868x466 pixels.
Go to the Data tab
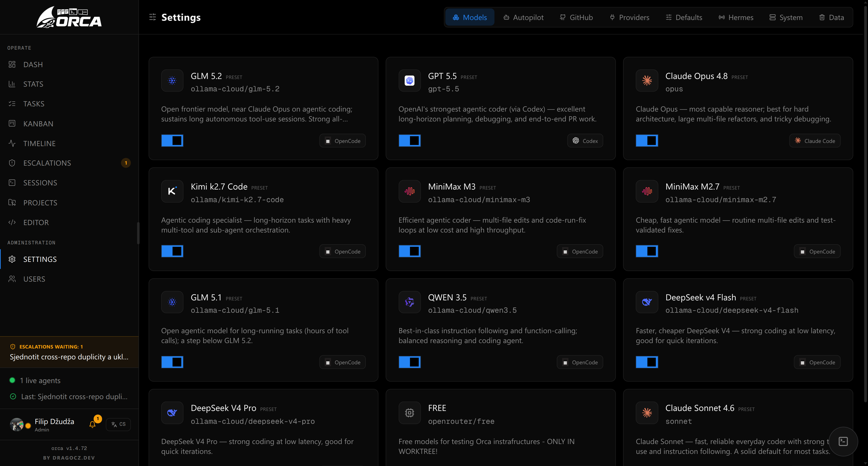832,17
